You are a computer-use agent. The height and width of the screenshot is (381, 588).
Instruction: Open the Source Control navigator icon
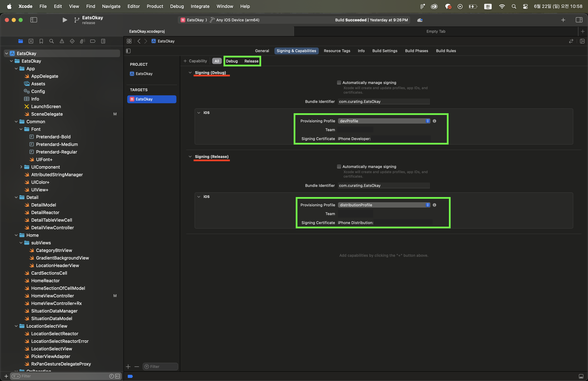(31, 41)
